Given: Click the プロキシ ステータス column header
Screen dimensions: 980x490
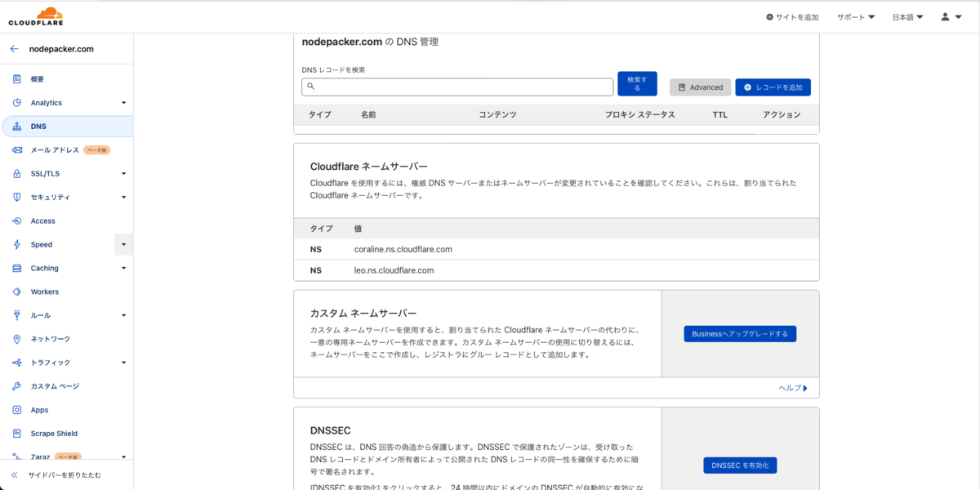Looking at the screenshot, I should pos(640,115).
